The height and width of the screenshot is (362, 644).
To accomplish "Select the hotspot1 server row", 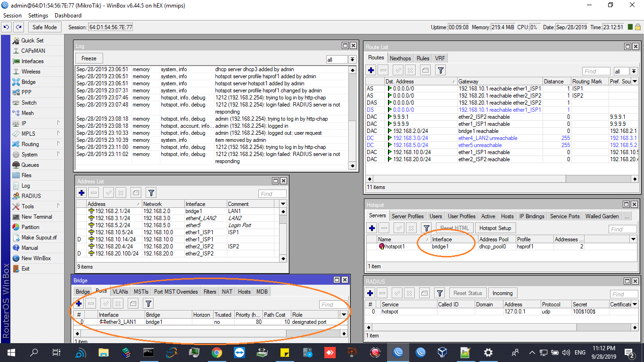I will 499,247.
